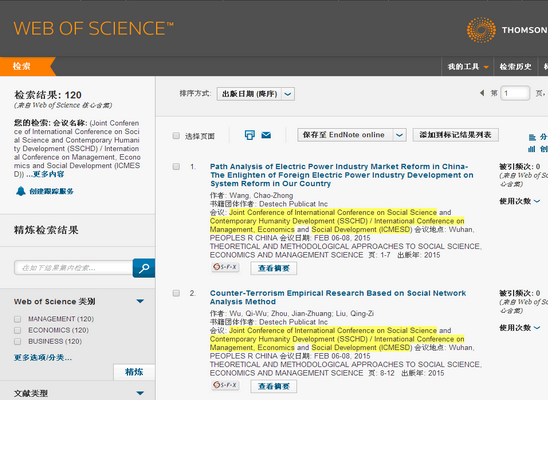Tick the ECONOMICS (120) category checkbox
The width and height of the screenshot is (552, 455).
(17, 330)
